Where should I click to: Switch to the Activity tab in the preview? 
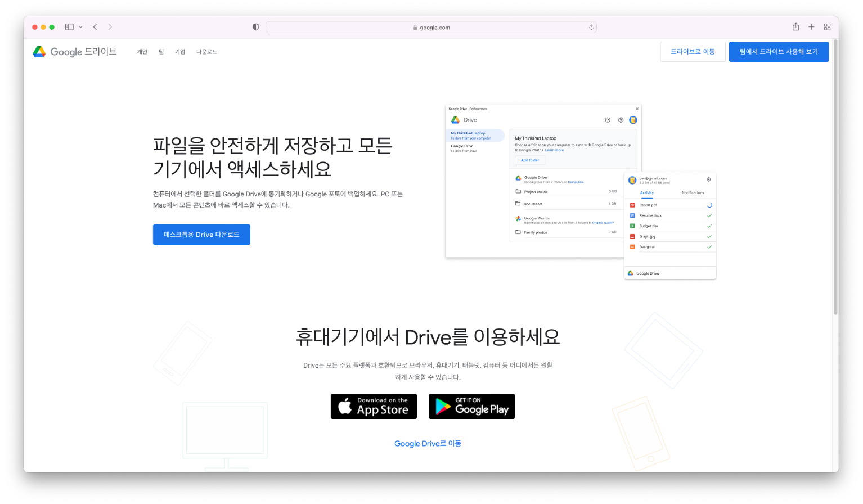tap(647, 193)
